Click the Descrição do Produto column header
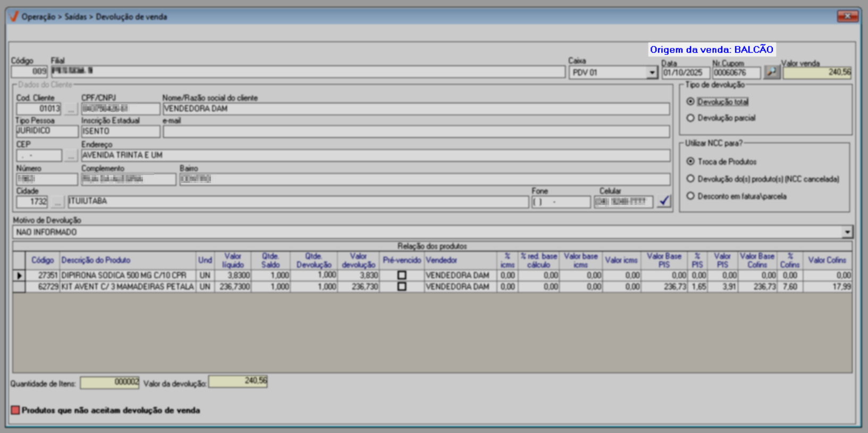868x433 pixels. [x=96, y=260]
